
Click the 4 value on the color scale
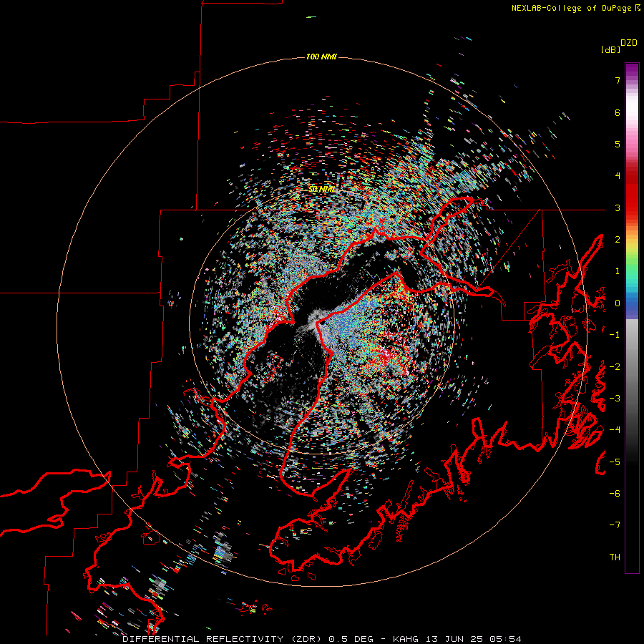618,175
